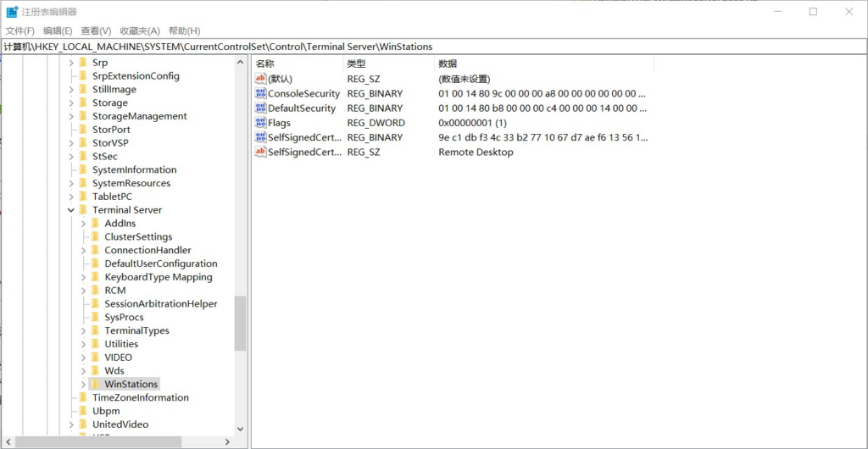
Task: Expand the TabletPC key
Action: pos(71,197)
